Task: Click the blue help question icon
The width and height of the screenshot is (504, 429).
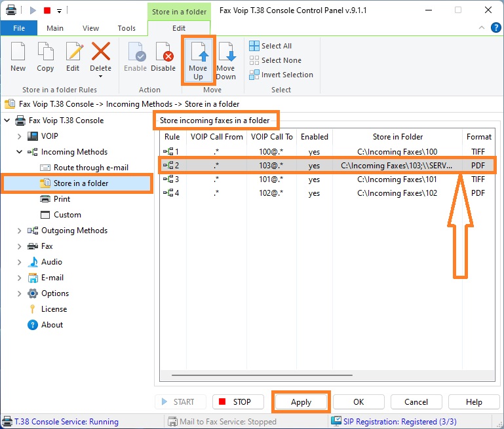Action: pos(495,28)
